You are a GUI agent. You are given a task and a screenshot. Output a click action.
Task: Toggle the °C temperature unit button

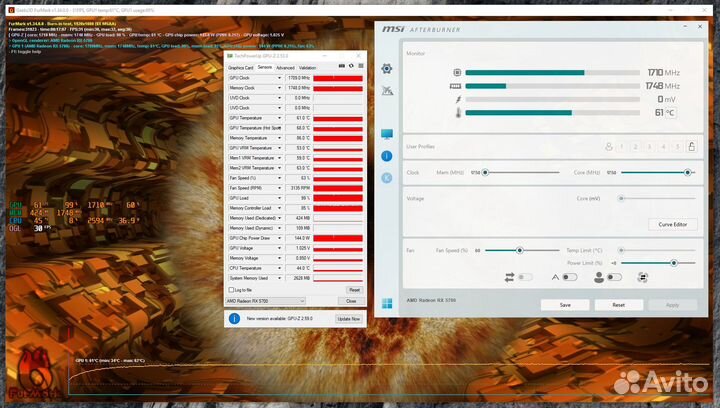[x=671, y=112]
